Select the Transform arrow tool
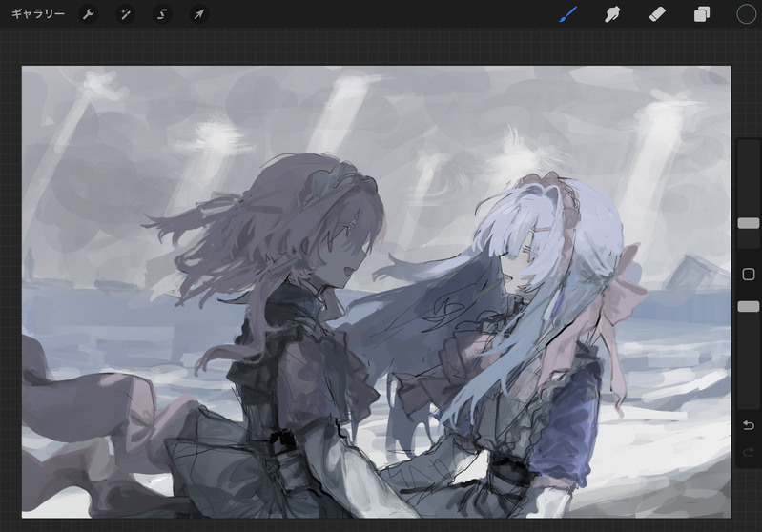 click(198, 14)
